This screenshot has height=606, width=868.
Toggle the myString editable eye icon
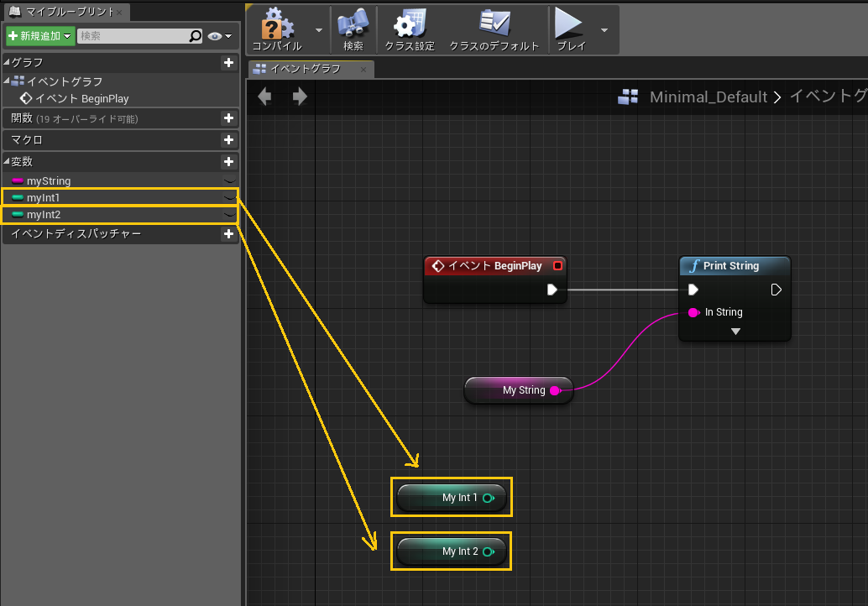(229, 181)
